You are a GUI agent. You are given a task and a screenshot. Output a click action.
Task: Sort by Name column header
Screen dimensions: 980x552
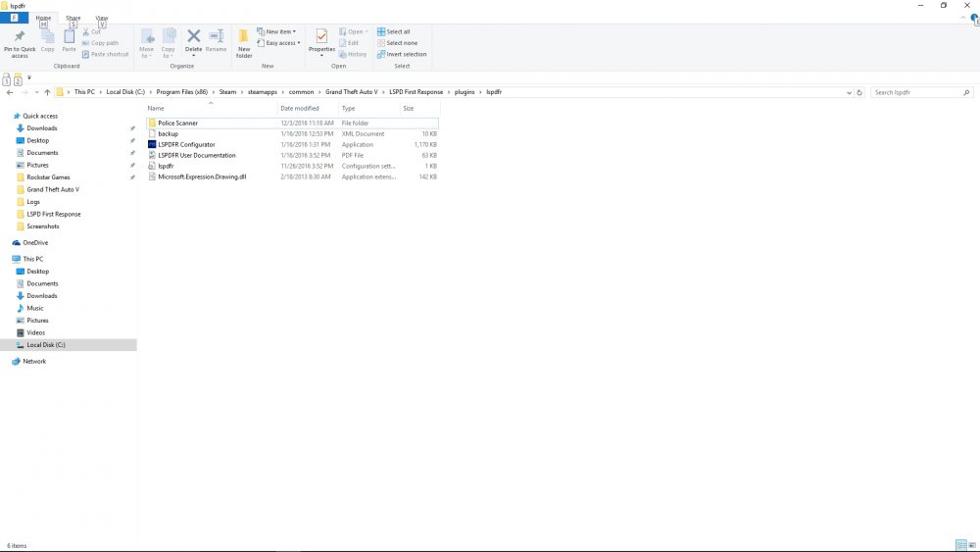(156, 109)
